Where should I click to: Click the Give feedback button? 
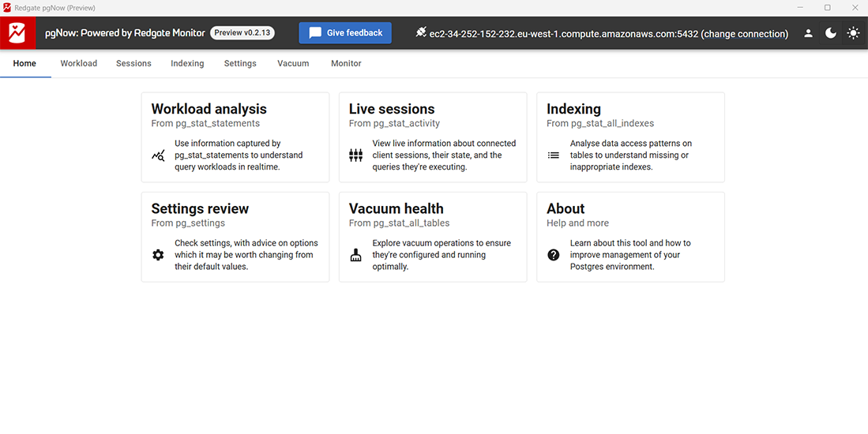[345, 33]
